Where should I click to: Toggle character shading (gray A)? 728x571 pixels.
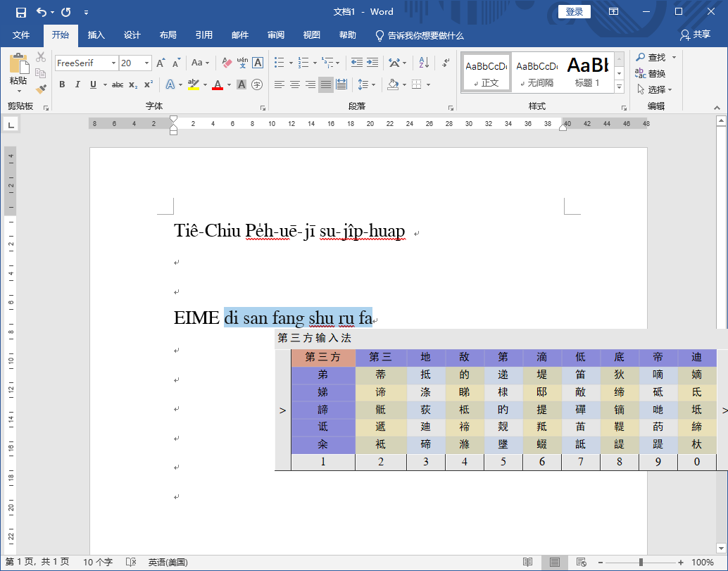coord(241,84)
